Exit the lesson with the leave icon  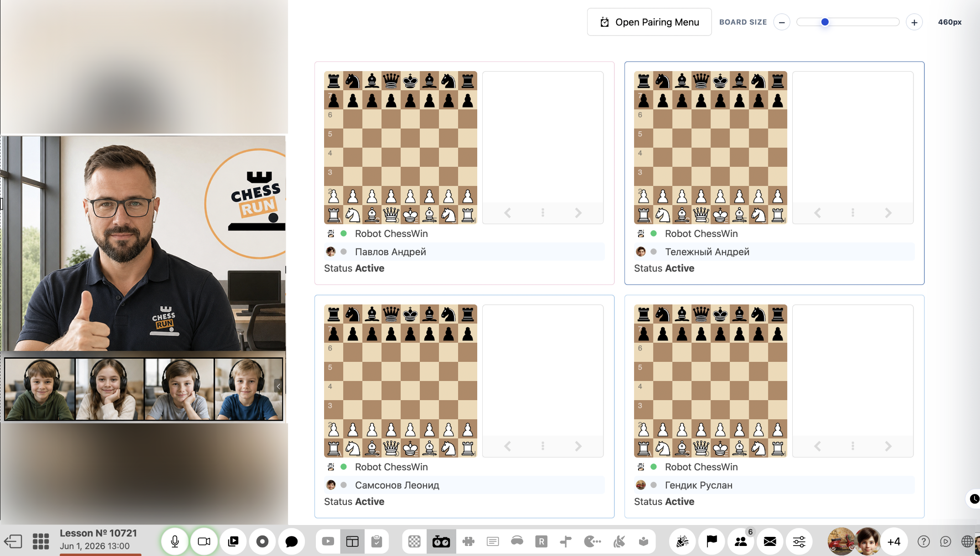pos(13,541)
